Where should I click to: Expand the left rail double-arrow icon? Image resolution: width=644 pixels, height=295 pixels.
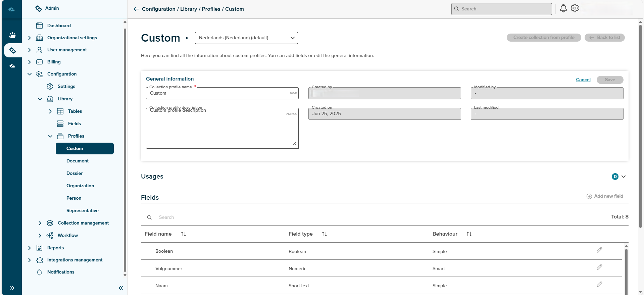12,288
